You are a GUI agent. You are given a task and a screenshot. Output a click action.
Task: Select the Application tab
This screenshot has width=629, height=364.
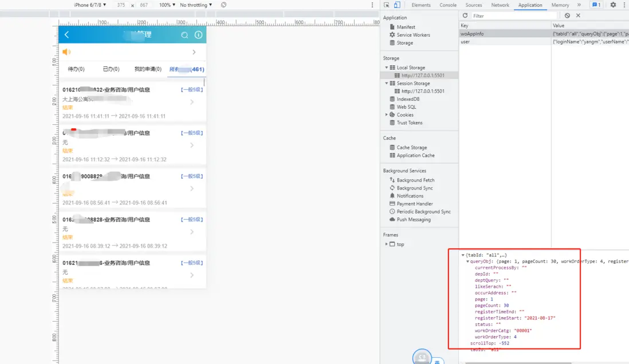[x=530, y=5]
